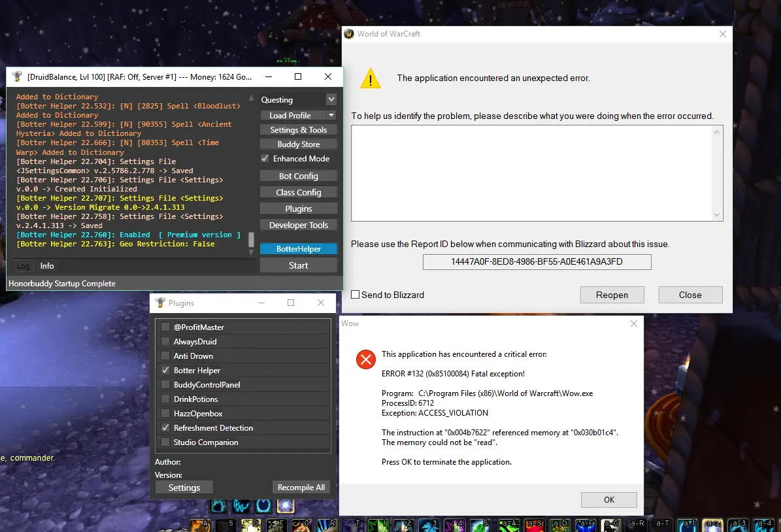Viewport: 781px width, 532px height.
Task: Open the Buddy Store
Action: click(299, 144)
